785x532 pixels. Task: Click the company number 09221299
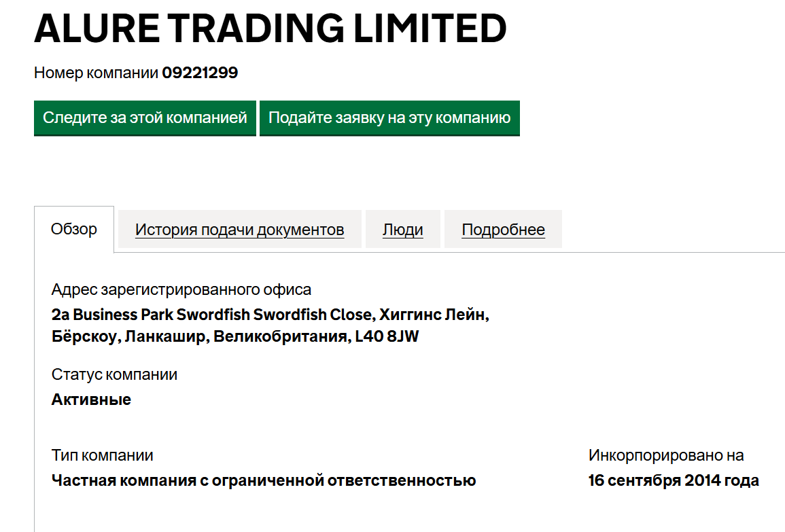(x=200, y=73)
